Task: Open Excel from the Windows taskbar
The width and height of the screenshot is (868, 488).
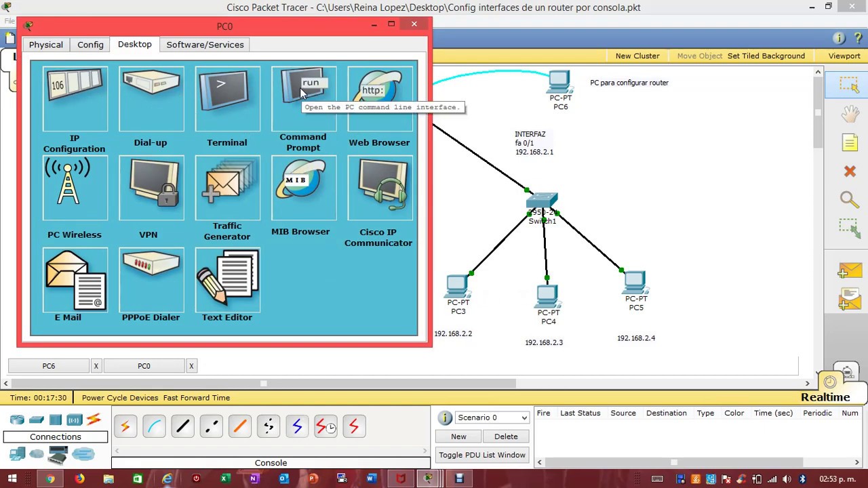Action: tap(225, 479)
